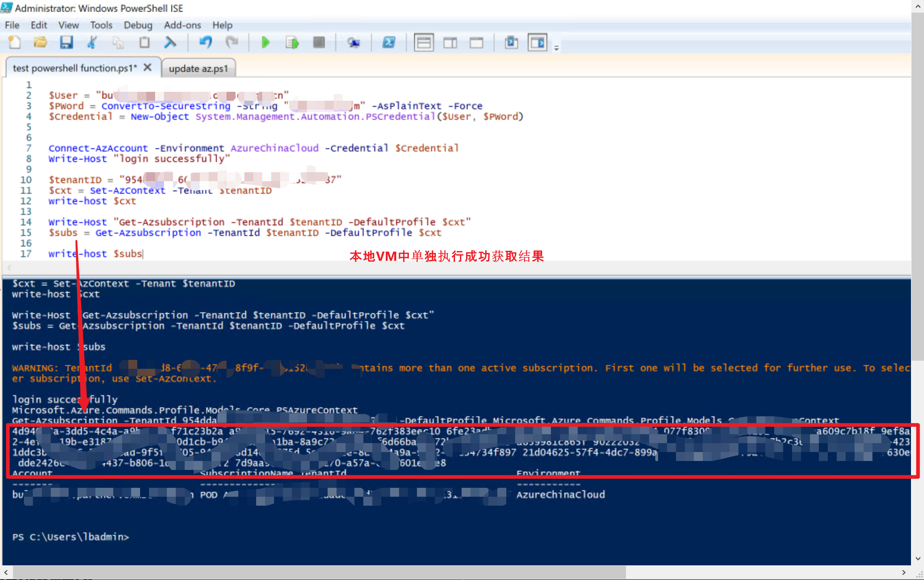Click the Clear Console Pane icon
The width and height of the screenshot is (924, 580).
coord(170,42)
